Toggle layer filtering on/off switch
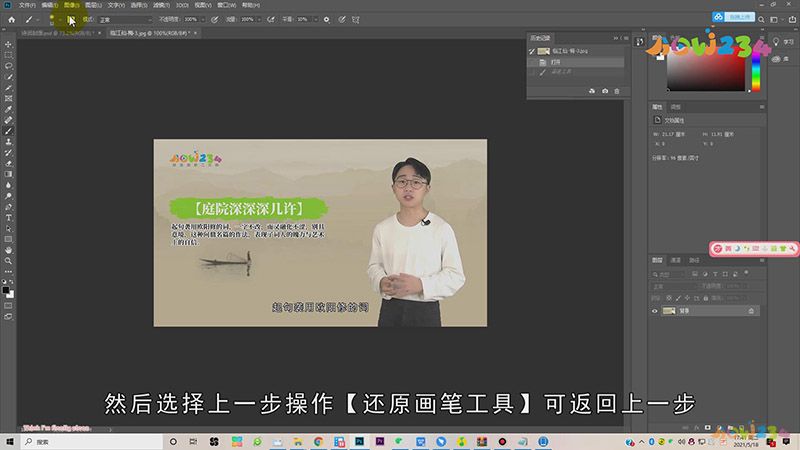 click(x=746, y=273)
